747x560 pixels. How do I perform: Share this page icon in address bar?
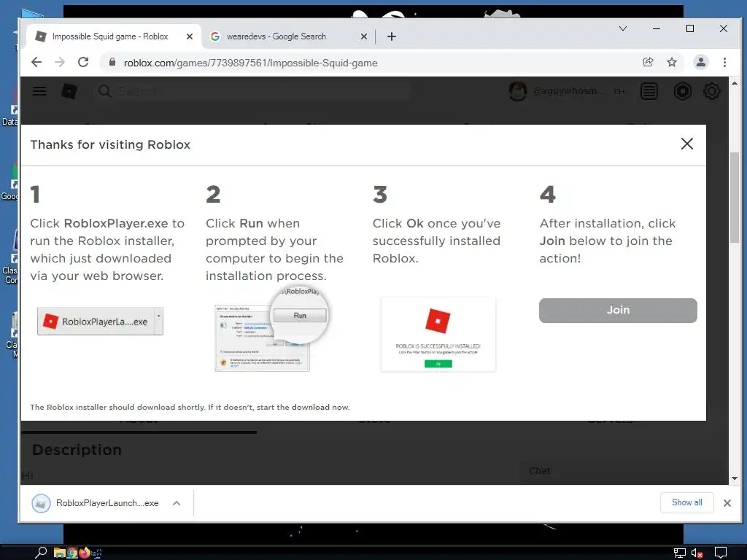click(648, 62)
